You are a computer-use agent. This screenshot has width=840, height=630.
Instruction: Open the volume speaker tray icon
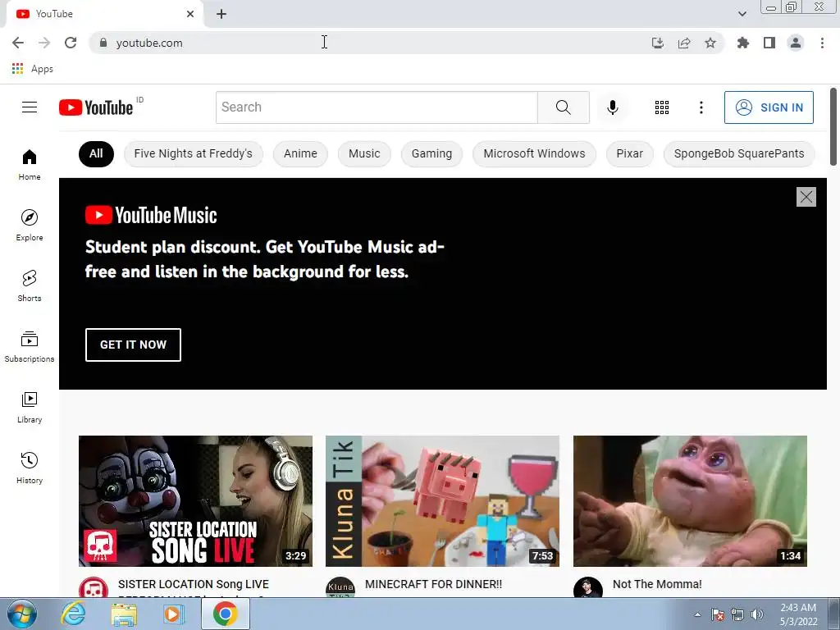click(x=757, y=614)
